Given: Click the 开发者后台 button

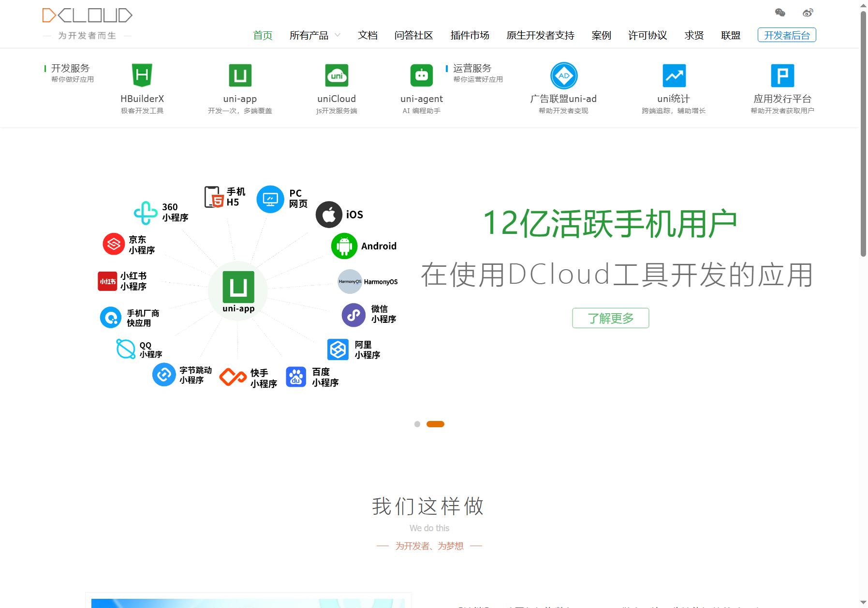Looking at the screenshot, I should click(787, 35).
